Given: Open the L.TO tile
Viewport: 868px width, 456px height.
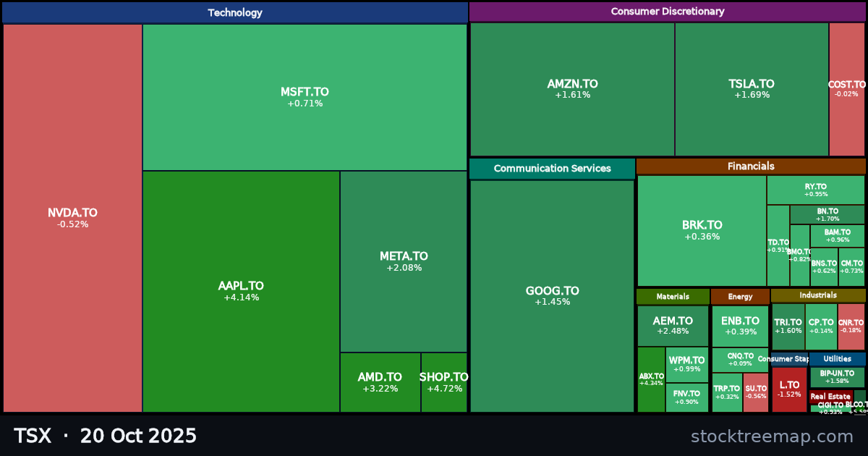Looking at the screenshot, I should pyautogui.click(x=789, y=389).
